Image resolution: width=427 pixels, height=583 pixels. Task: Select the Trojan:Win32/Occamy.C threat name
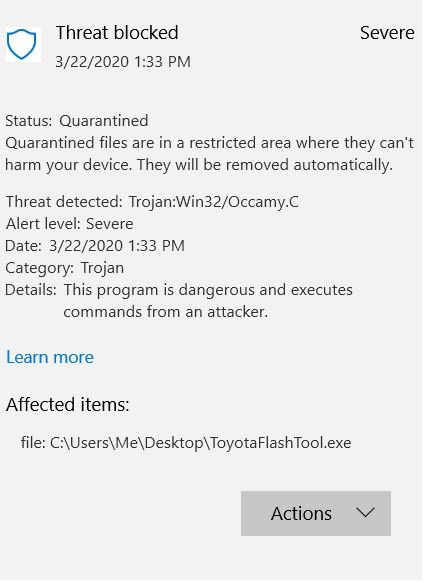pyautogui.click(x=215, y=203)
